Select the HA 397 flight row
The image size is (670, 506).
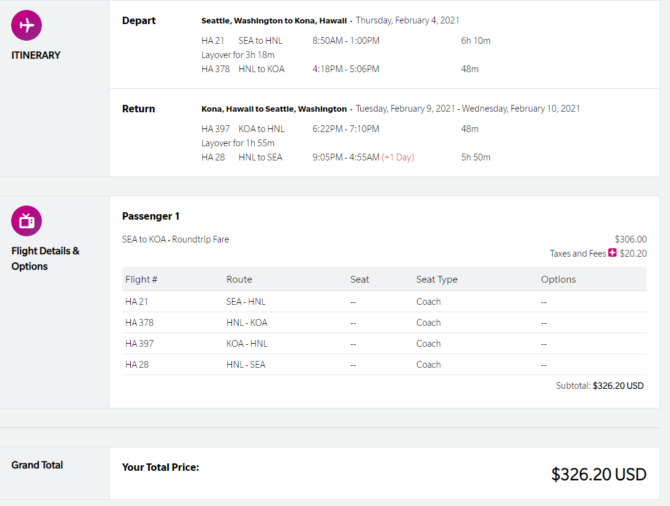384,343
